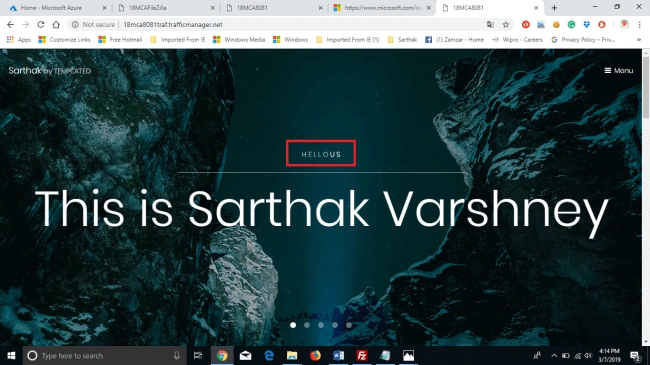650x365 pixels.
Task: Select the first carousel slide dot
Action: pos(293,325)
